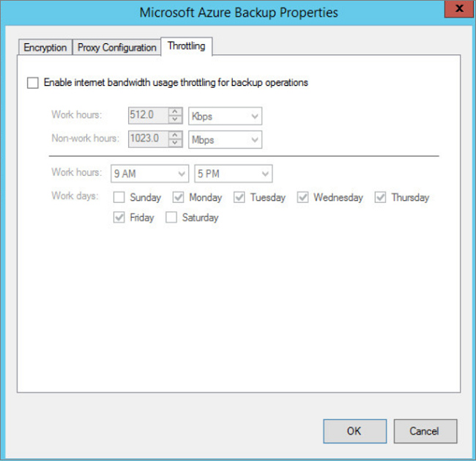Click the Work hours bandwidth value field
476x461 pixels.
pos(148,116)
